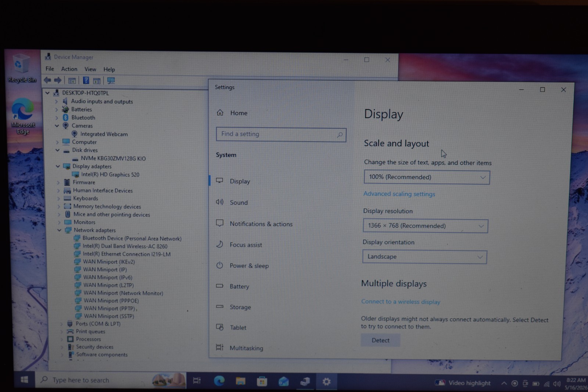Click Connect to a wireless display link

tap(401, 302)
